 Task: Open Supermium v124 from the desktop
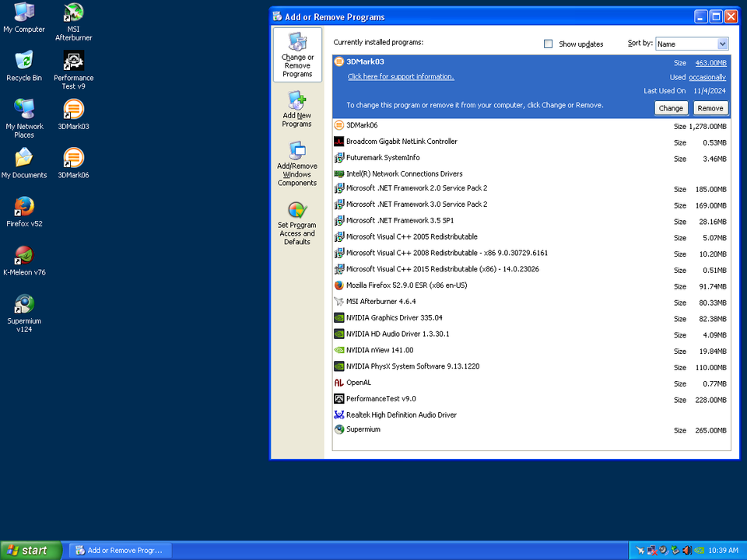click(x=23, y=303)
